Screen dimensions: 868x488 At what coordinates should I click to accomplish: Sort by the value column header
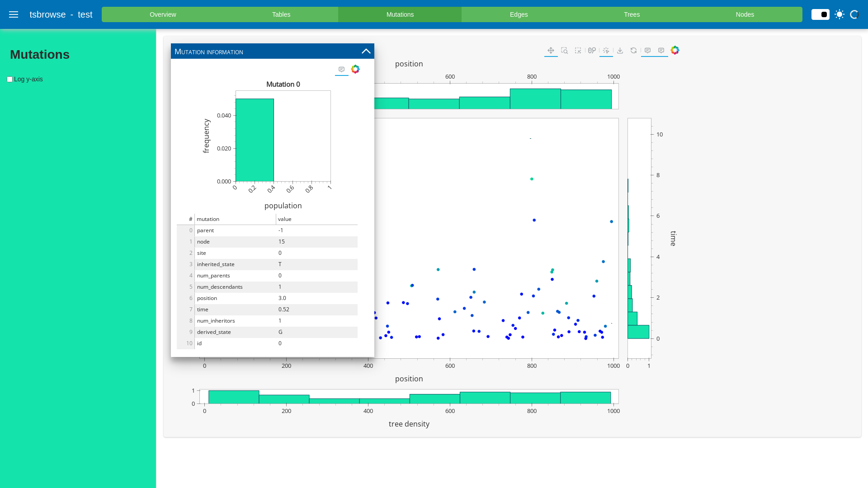316,219
